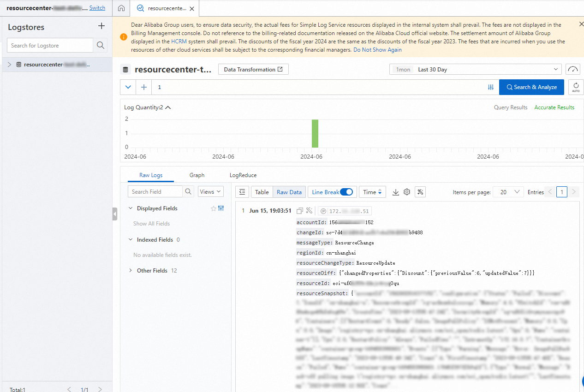This screenshot has width=584, height=392.
Task: Click the Logstore search magnifier icon
Action: [100, 45]
